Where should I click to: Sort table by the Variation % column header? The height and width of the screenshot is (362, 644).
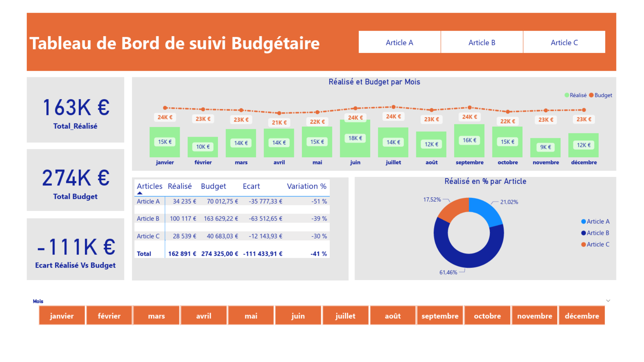coord(307,186)
